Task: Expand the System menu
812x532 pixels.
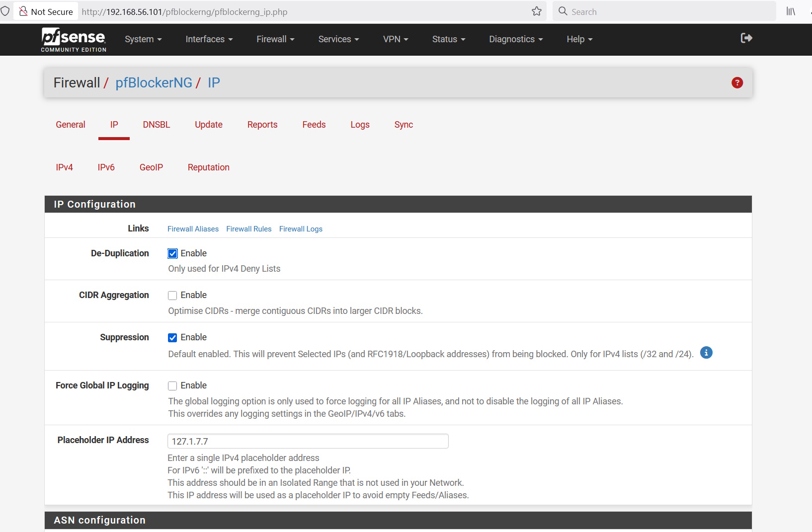Action: coord(143,39)
